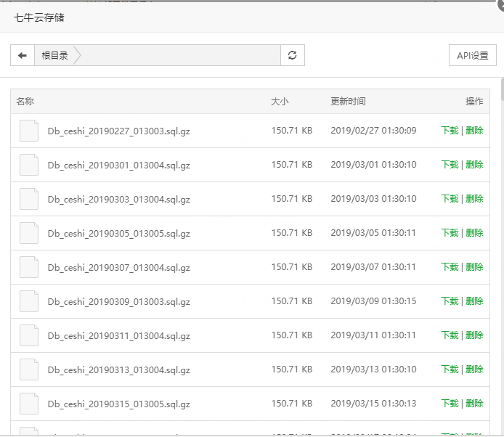This screenshot has width=504, height=437.
Task: Download Db_ceshi_20190303_013004.sql.gz via 下载
Action: (x=450, y=199)
